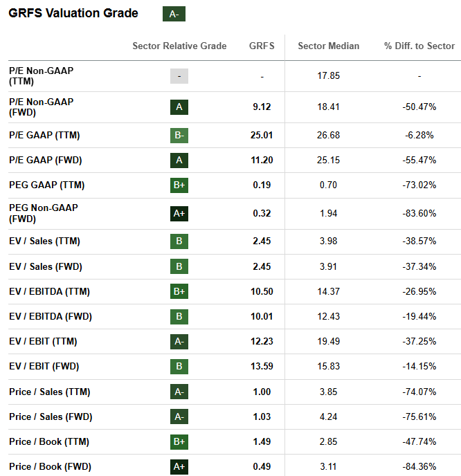Open the EV / EBITDA (FWD) metric label
The image size is (461, 476).
point(51,316)
